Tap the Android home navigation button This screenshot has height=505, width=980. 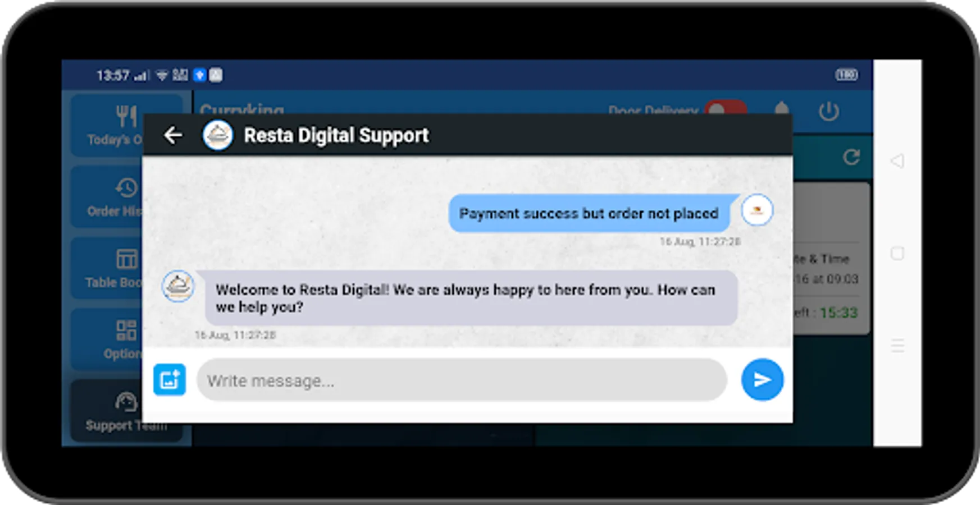coord(897,254)
